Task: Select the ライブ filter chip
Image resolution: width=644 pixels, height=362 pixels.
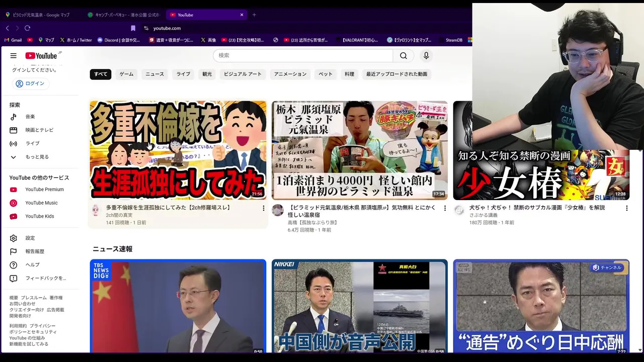Action: (183, 74)
